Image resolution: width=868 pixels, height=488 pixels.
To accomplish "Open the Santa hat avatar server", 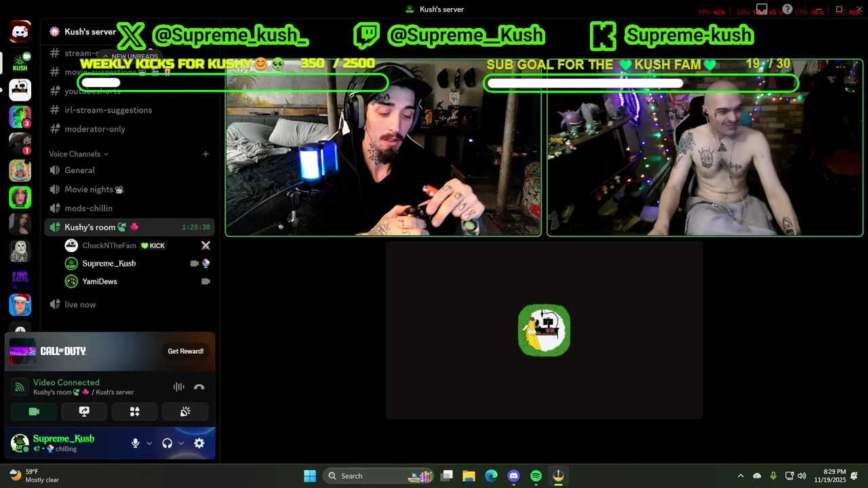I will pyautogui.click(x=20, y=304).
